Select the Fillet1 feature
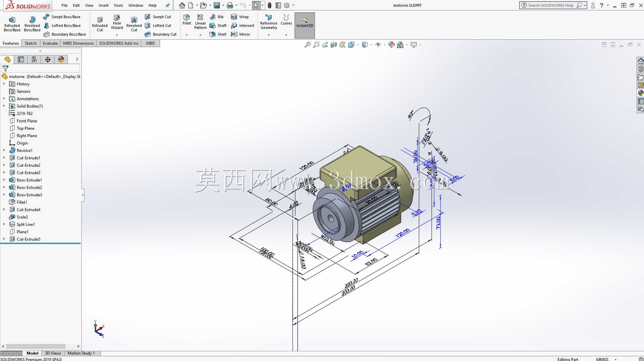Viewport: 644px width, 361px height. 22,202
